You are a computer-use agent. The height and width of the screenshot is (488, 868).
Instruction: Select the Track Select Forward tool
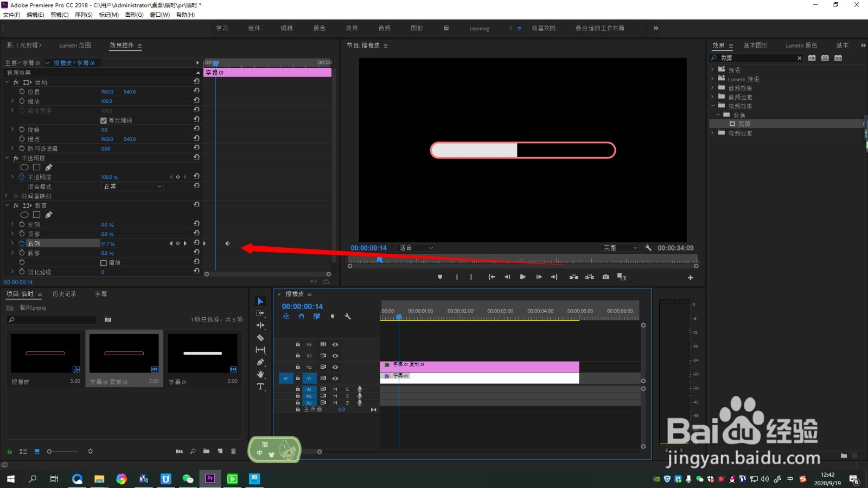click(260, 313)
